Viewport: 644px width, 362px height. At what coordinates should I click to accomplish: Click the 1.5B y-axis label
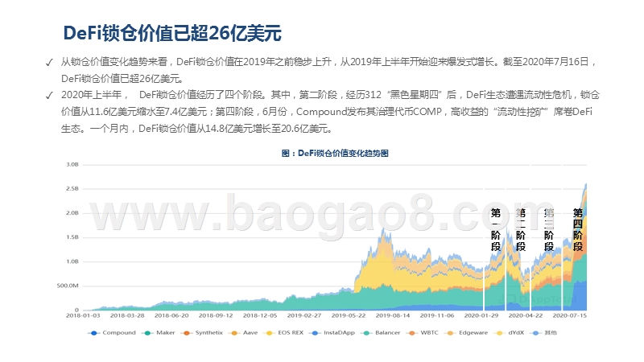[x=72, y=237]
